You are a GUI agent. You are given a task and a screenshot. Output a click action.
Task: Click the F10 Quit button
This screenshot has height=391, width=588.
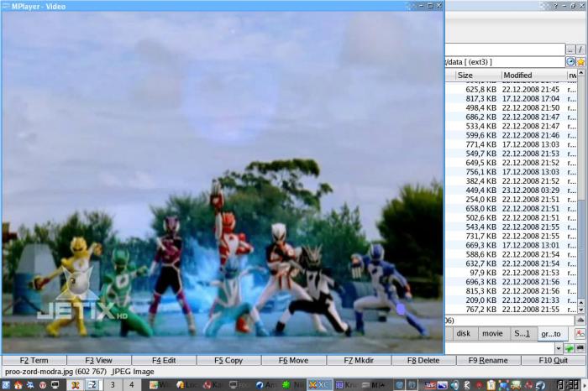(x=554, y=360)
